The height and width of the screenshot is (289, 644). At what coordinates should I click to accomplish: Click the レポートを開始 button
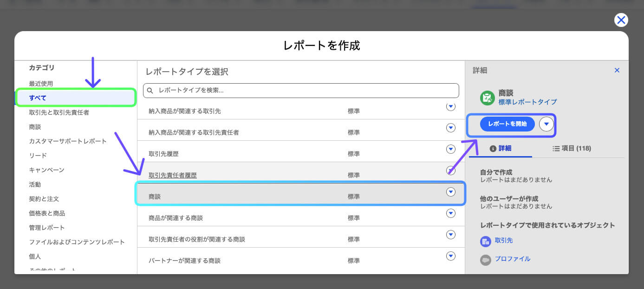[x=507, y=124]
